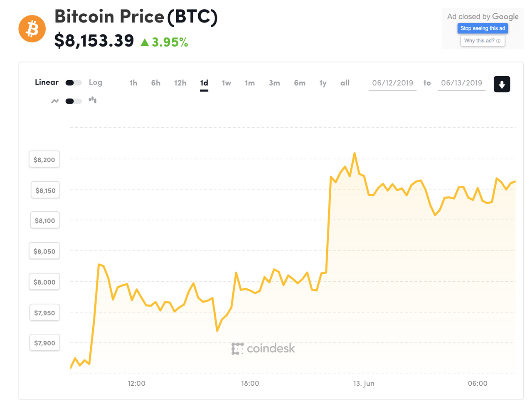This screenshot has width=532, height=409.
Task: Switch scale to Log by clicking Log label
Action: point(96,82)
